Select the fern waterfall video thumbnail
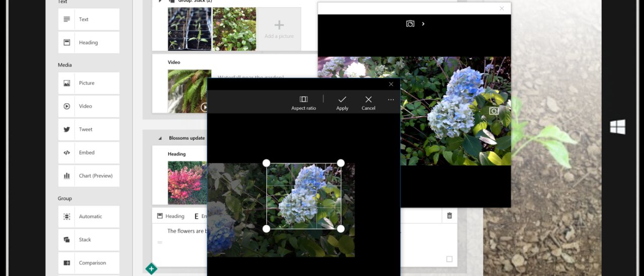The image size is (644, 276). pyautogui.click(x=189, y=91)
